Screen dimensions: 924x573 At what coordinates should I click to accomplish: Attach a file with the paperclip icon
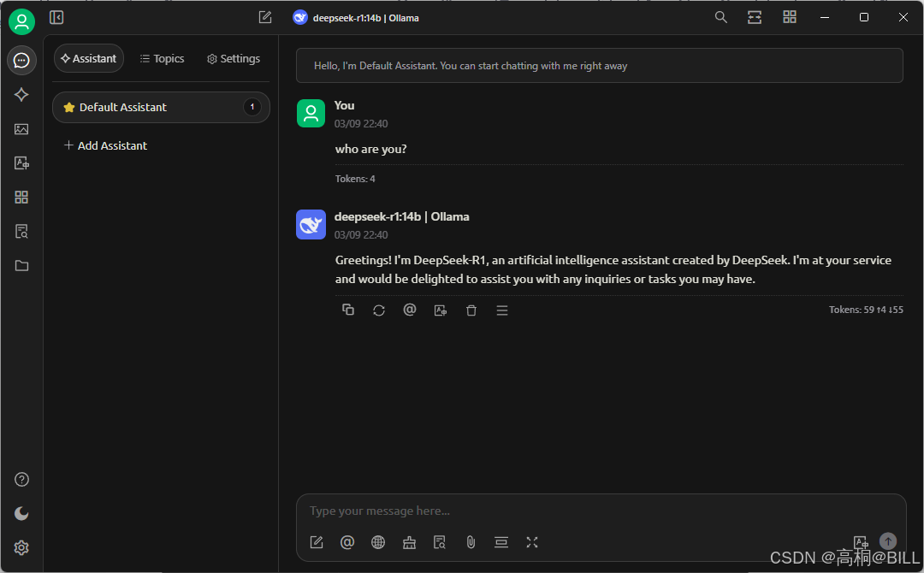point(471,542)
